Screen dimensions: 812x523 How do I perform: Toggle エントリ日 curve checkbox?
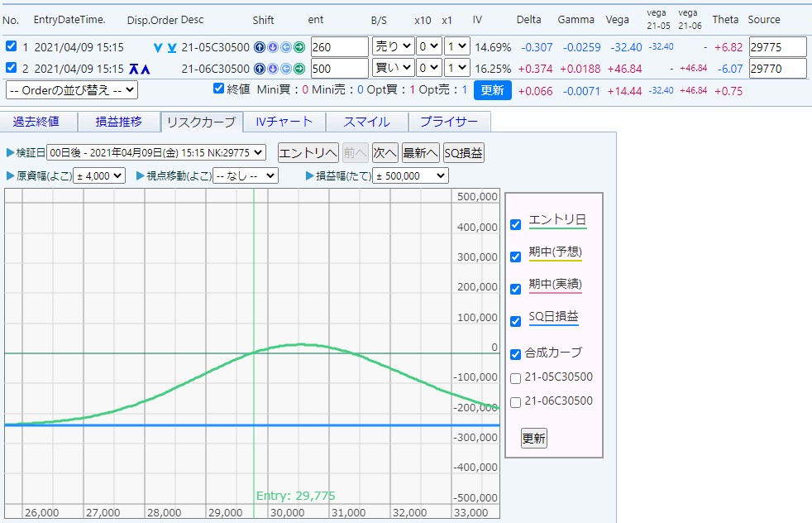click(515, 224)
